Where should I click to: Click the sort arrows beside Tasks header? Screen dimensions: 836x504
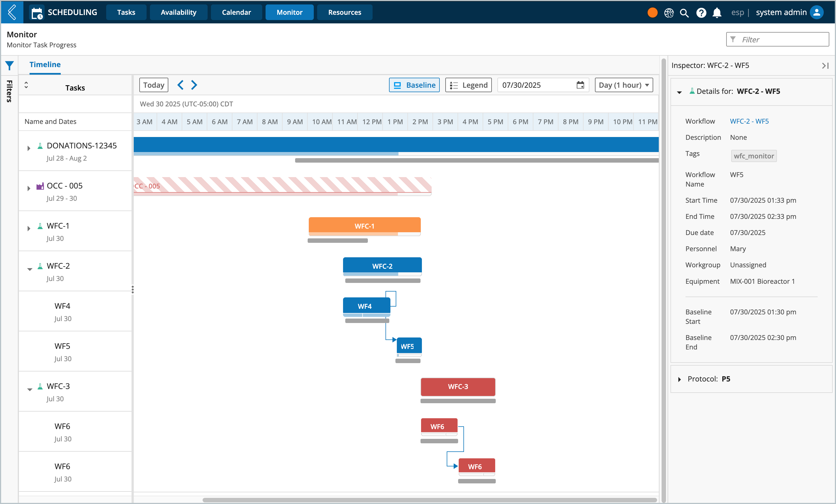[x=26, y=85]
